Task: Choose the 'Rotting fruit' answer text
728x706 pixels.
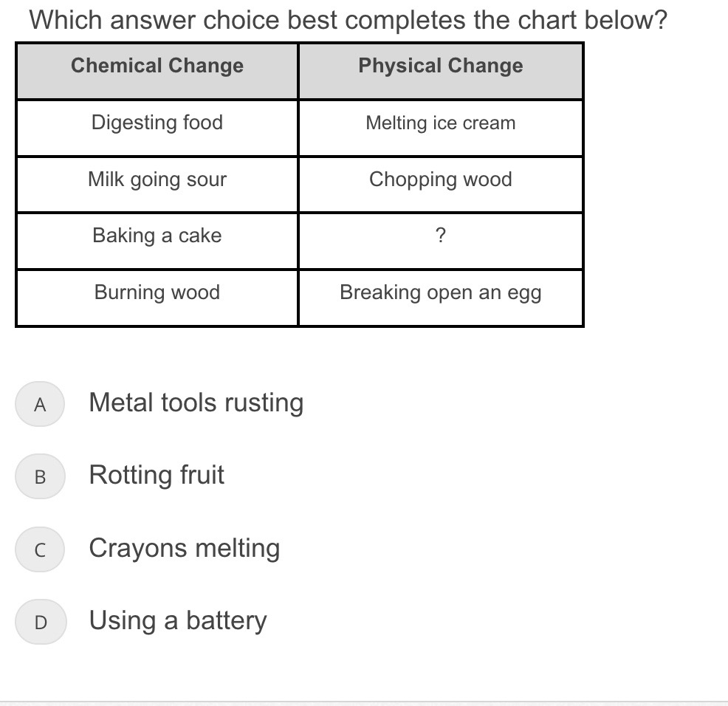Action: coord(157,475)
